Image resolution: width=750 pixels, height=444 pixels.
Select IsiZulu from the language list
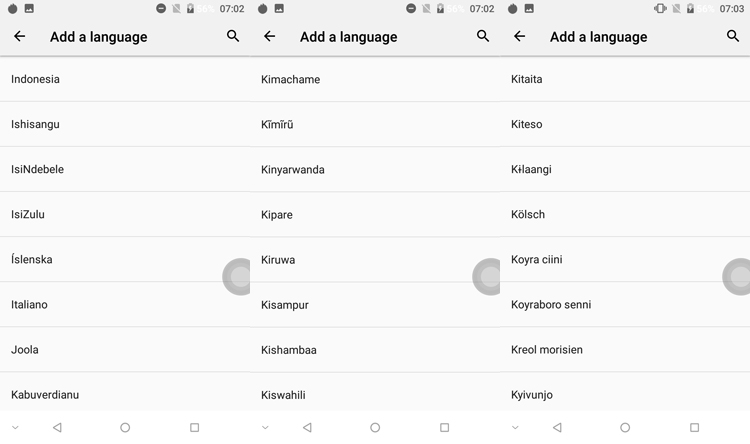pos(125,214)
